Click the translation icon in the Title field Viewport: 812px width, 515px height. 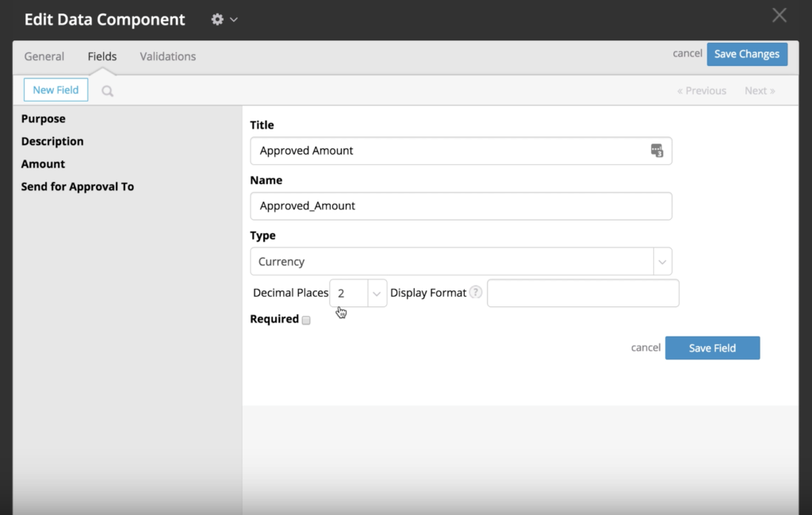[x=657, y=150]
